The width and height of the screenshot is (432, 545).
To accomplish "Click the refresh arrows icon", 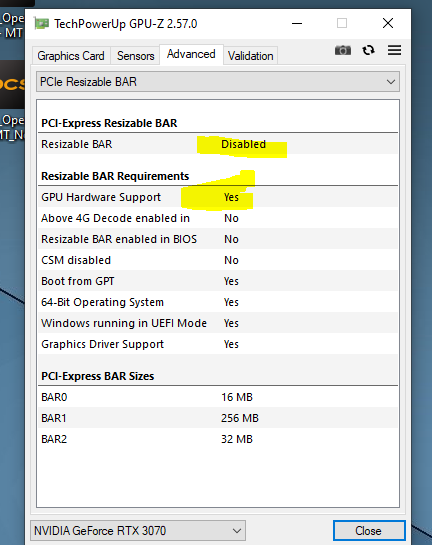I will 368,50.
